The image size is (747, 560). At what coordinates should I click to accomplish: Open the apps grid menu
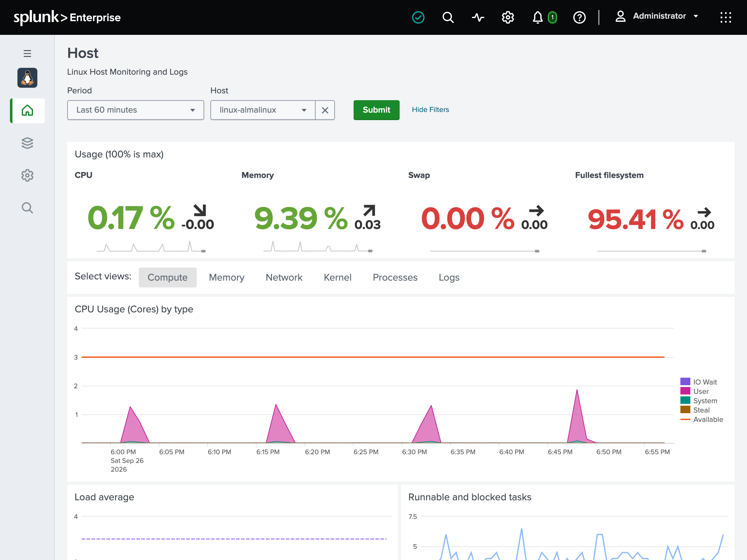coord(726,17)
